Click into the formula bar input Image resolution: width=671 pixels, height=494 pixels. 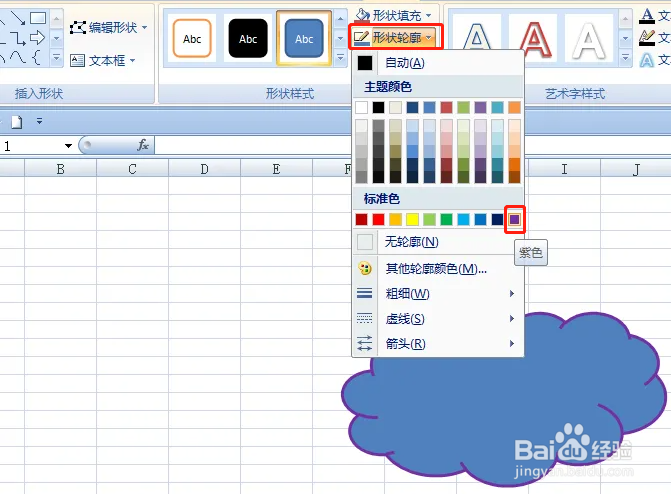click(252, 146)
